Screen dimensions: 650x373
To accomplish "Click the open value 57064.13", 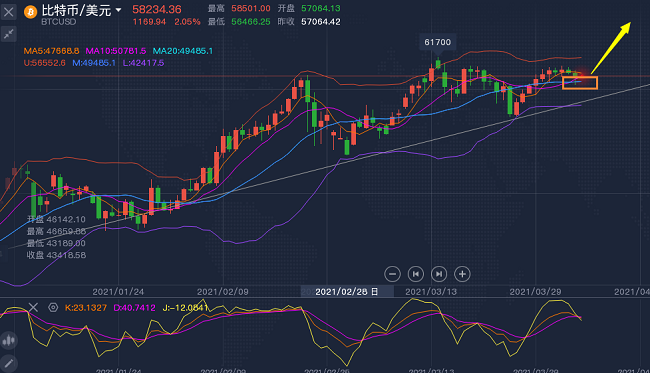I will point(321,8).
